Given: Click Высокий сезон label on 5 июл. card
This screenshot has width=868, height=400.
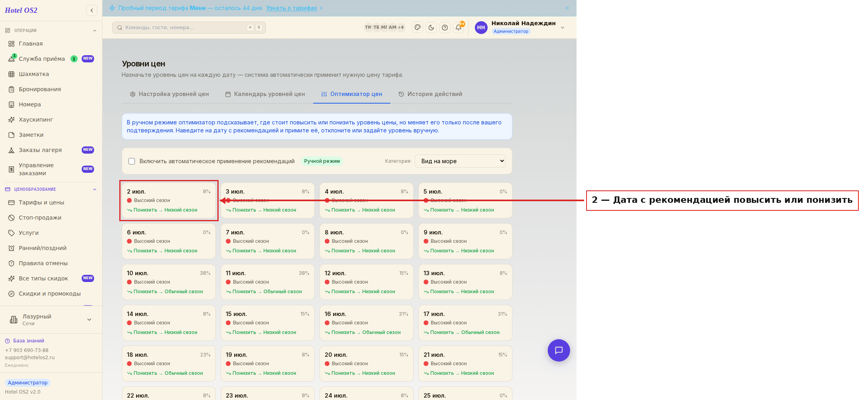Looking at the screenshot, I should coord(448,200).
